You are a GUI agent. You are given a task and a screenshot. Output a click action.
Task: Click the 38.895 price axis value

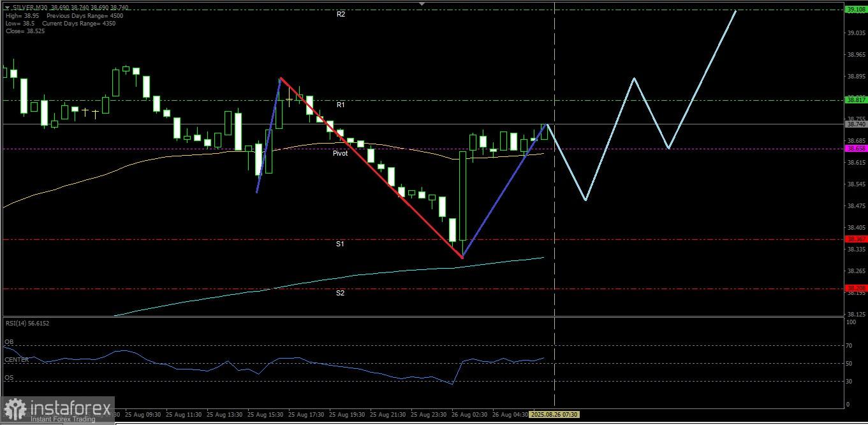(856, 76)
